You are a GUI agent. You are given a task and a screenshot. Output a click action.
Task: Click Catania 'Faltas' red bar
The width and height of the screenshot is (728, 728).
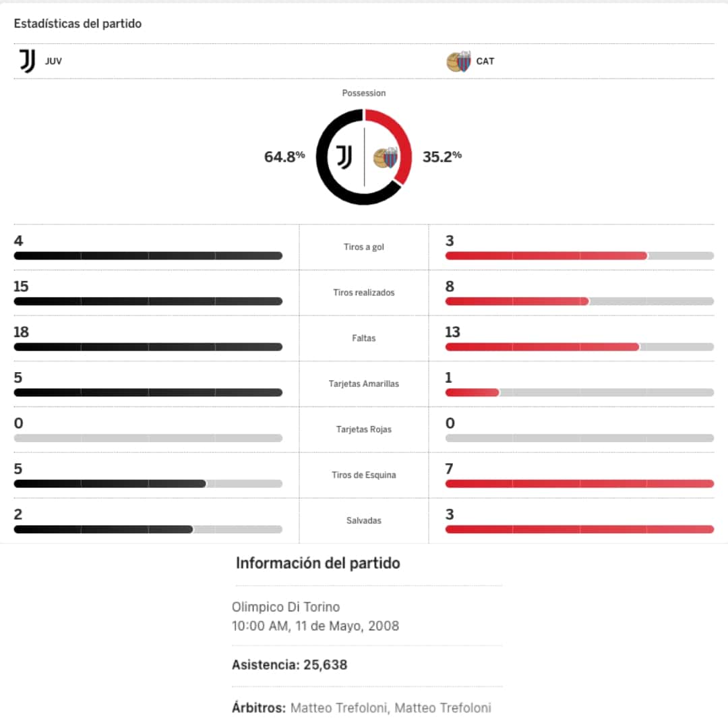(542, 347)
